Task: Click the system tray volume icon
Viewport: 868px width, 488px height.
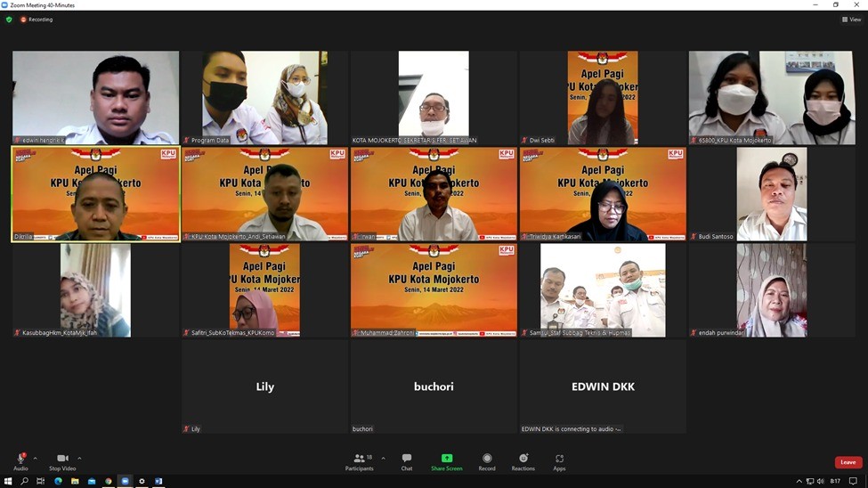Action: [820, 481]
